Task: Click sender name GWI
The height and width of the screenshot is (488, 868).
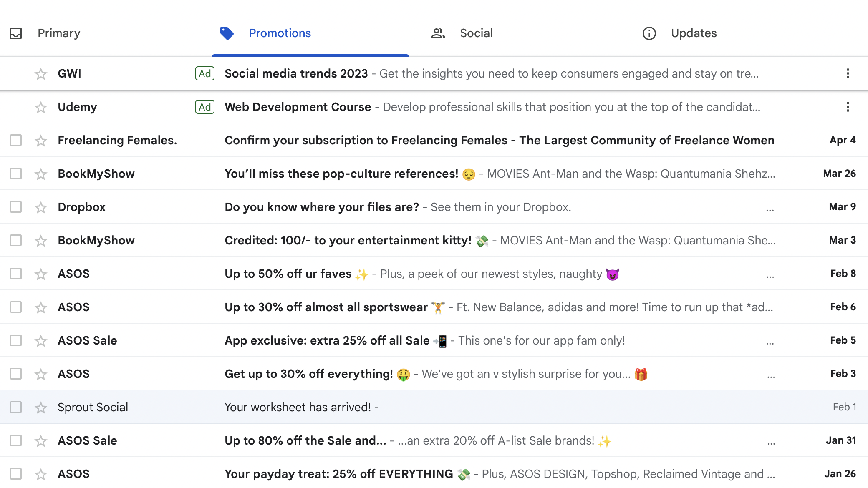Action: 69,73
